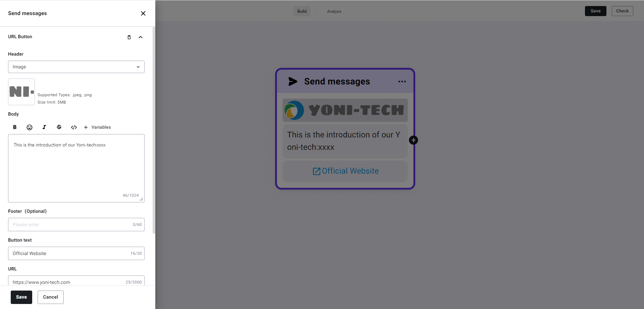Click the node's add connection plus
Screen dimensions: 644x309
pos(414,140)
